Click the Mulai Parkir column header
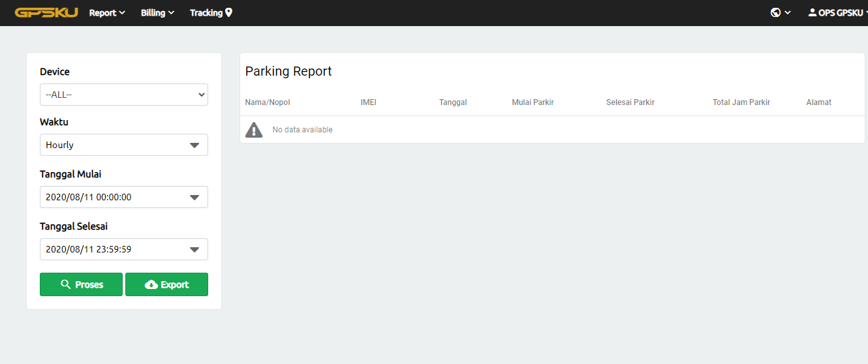This screenshot has width=868, height=364. coord(533,102)
